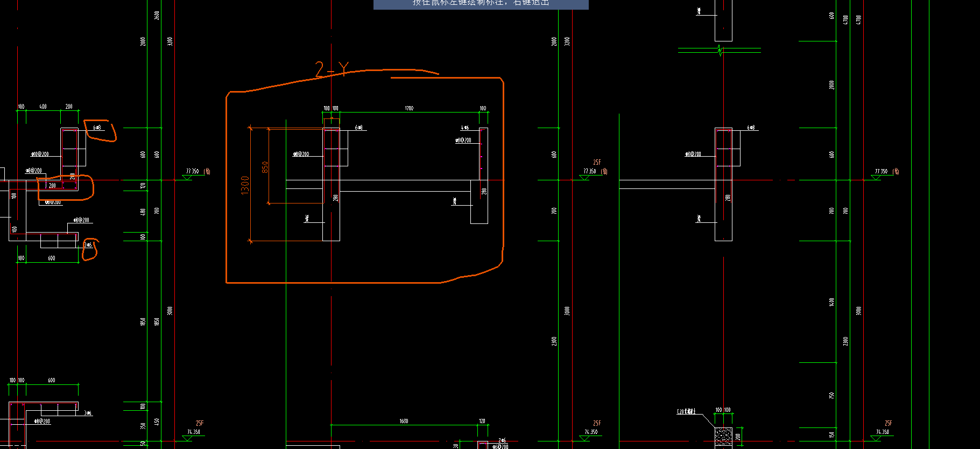Screen dimensions: 980x449
Task: Select the 120 dimension beside 1680
Action: (x=482, y=421)
